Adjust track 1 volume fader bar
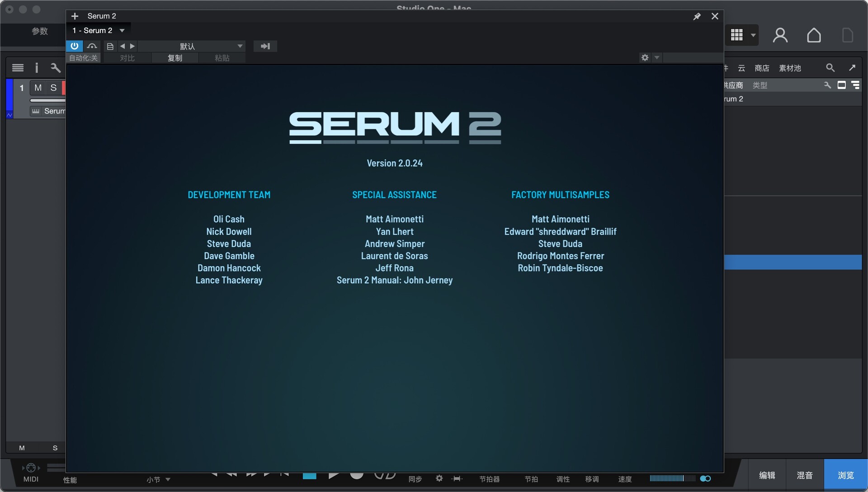Image resolution: width=868 pixels, height=492 pixels. 47,100
